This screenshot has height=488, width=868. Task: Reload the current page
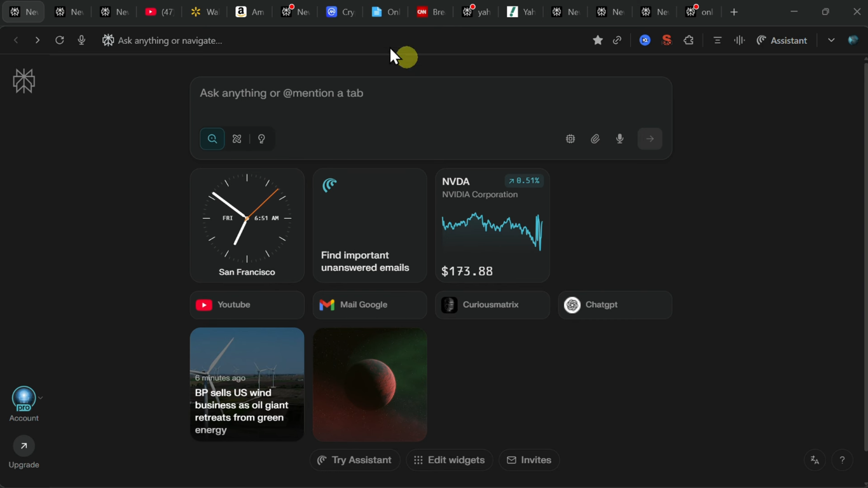pos(59,40)
